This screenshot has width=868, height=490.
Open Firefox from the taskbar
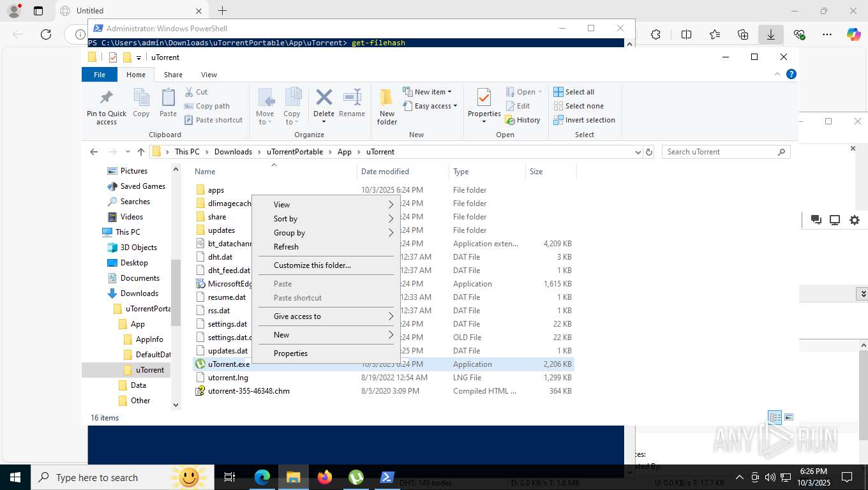325,477
